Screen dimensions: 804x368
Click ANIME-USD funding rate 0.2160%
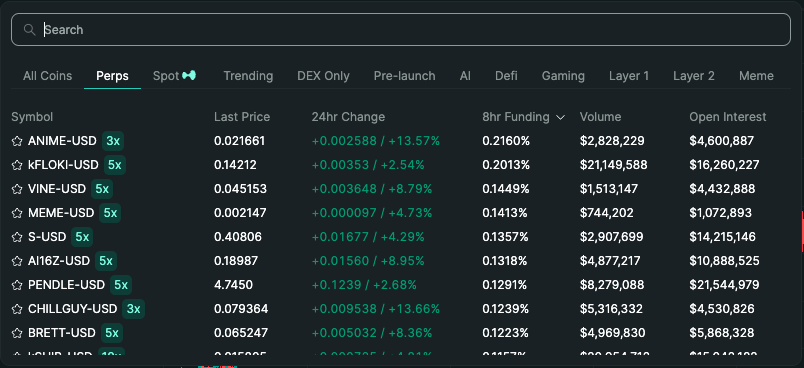coord(506,141)
